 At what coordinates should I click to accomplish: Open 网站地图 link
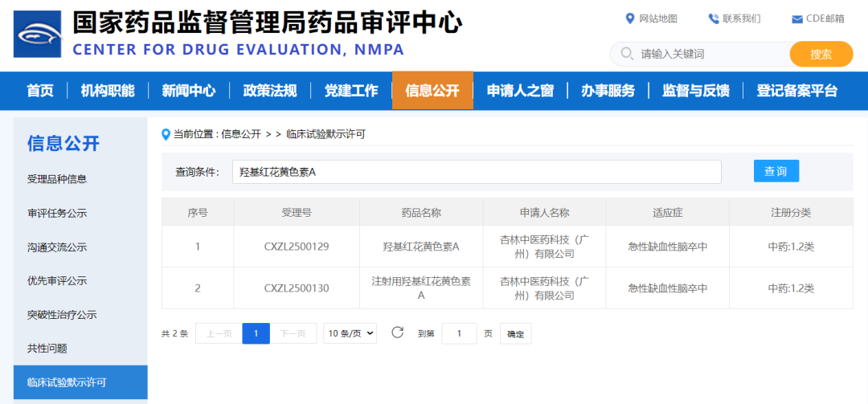point(658,18)
